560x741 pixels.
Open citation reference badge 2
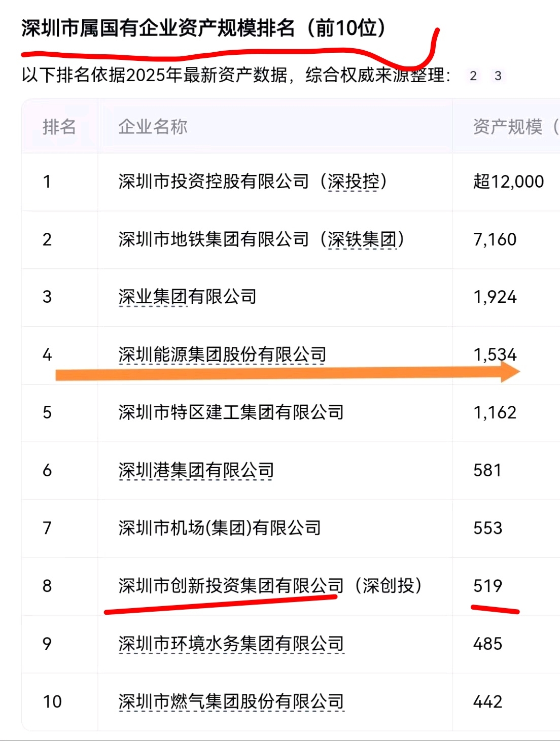[x=473, y=76]
